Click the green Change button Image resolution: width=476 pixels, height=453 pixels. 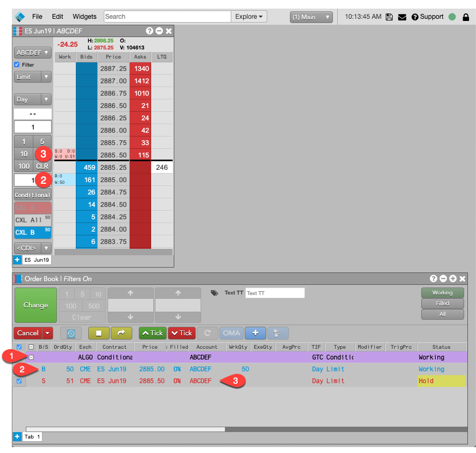[36, 305]
